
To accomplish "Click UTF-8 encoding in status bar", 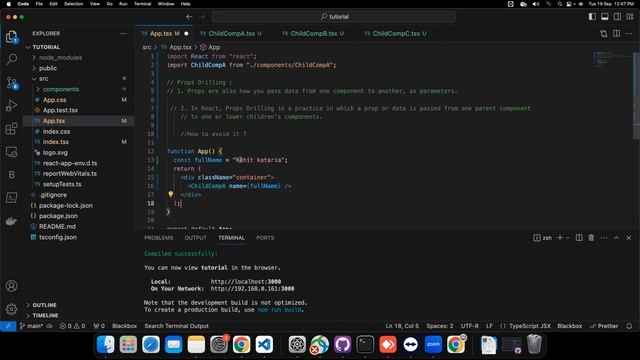I will point(469,326).
